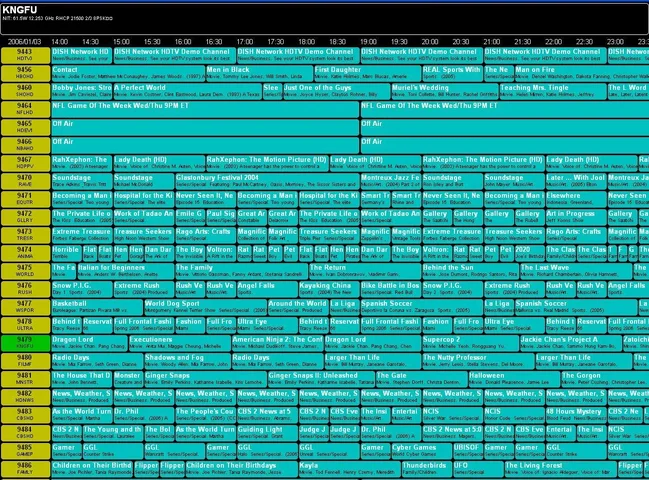This screenshot has width=649, height=480.
Task: Select channel 9456 HBOHD
Action: (25, 73)
